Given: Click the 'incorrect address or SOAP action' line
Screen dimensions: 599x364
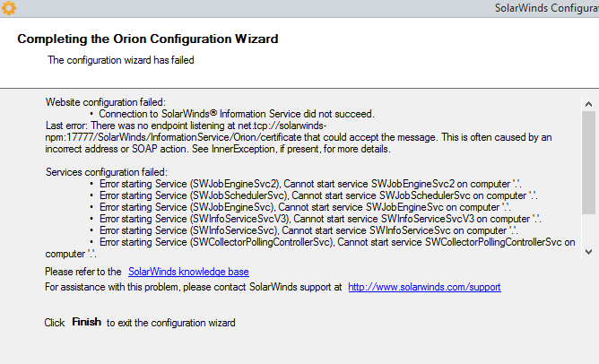Looking at the screenshot, I should pyautogui.click(x=218, y=149).
